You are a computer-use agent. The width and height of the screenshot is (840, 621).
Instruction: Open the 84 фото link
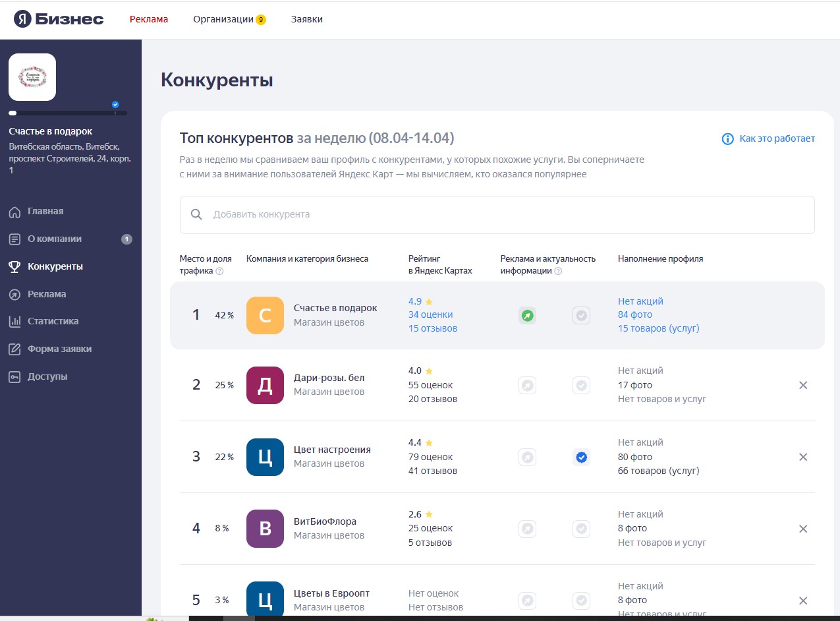coord(635,314)
